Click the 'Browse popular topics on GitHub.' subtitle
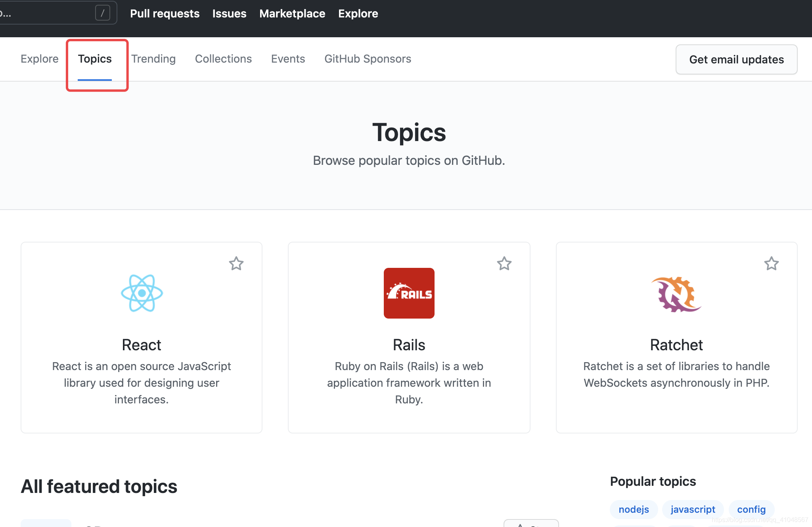812x527 pixels. 409,160
